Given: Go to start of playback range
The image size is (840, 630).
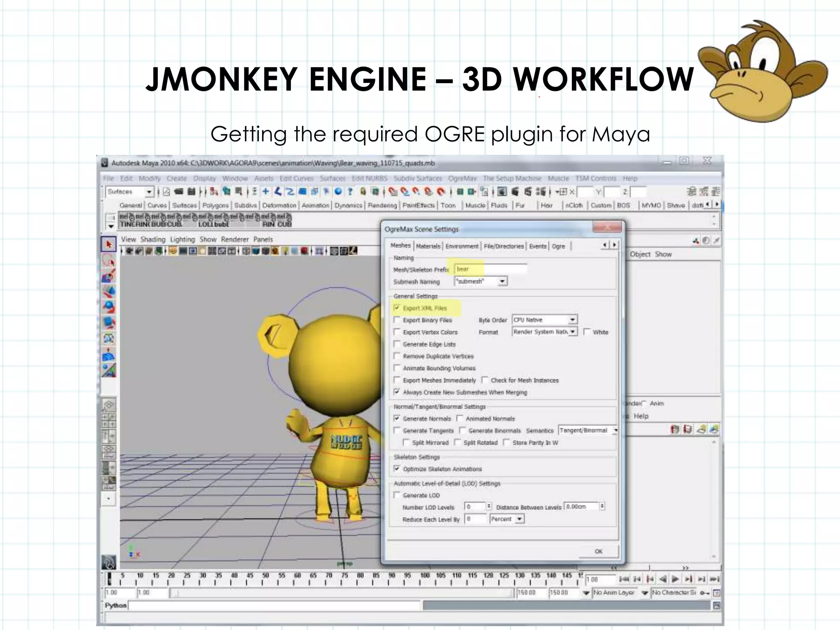Looking at the screenshot, I should click(624, 579).
